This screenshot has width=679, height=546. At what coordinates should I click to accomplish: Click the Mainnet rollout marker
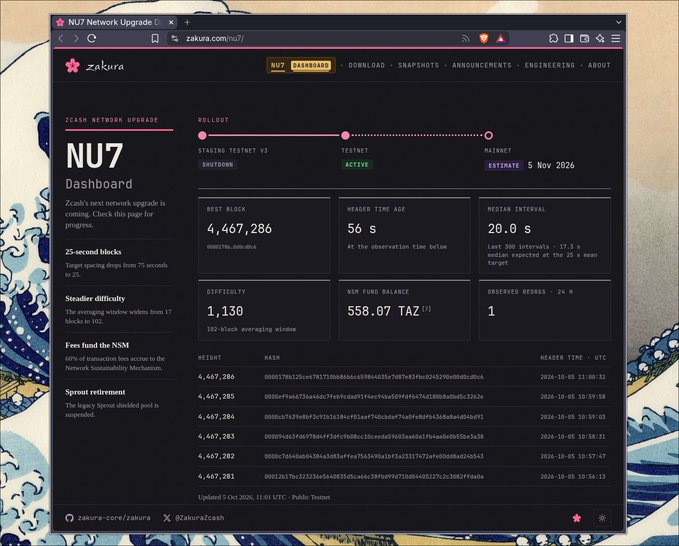[488, 136]
